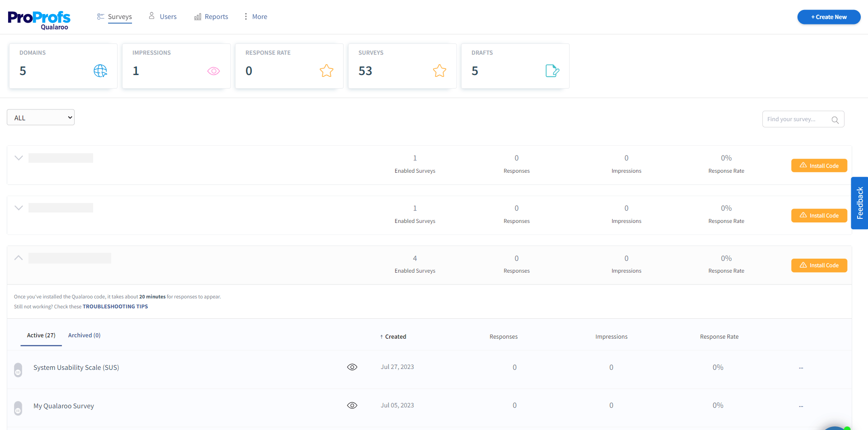Viewport: 868px width, 430px height.
Task: Expand the second domain row chevron
Action: coord(19,208)
